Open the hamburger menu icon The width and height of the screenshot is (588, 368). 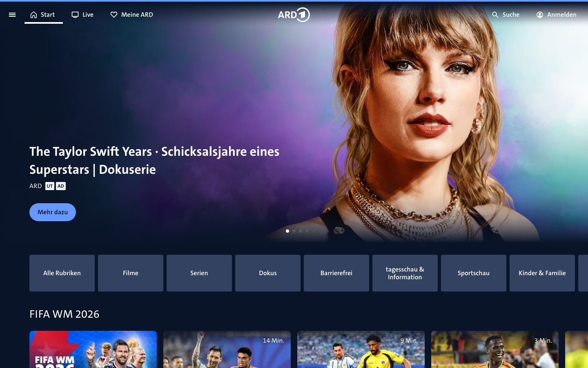pyautogui.click(x=12, y=15)
